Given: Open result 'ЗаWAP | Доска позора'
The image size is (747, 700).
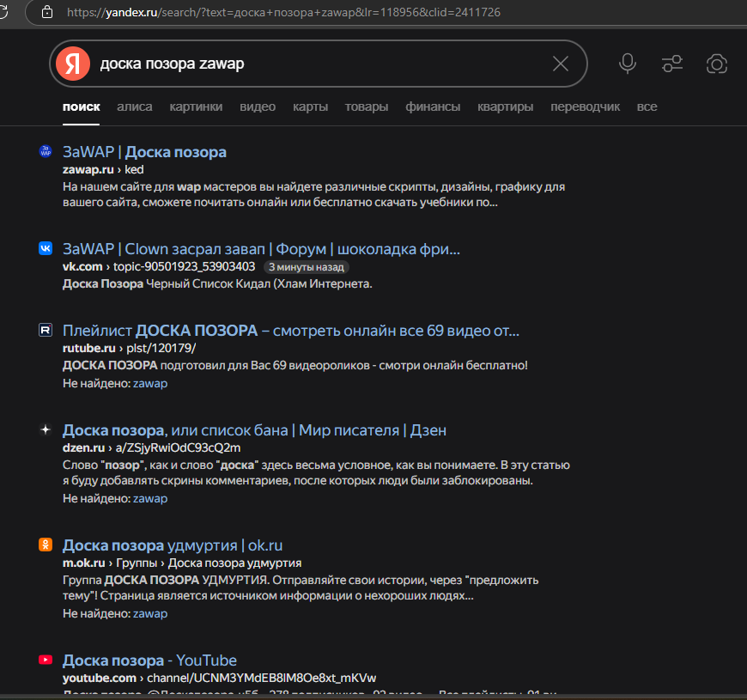Looking at the screenshot, I should (x=144, y=152).
